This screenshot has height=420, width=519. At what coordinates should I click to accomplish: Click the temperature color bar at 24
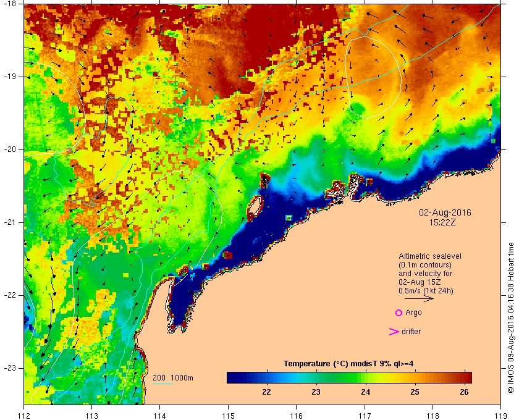[x=365, y=377]
